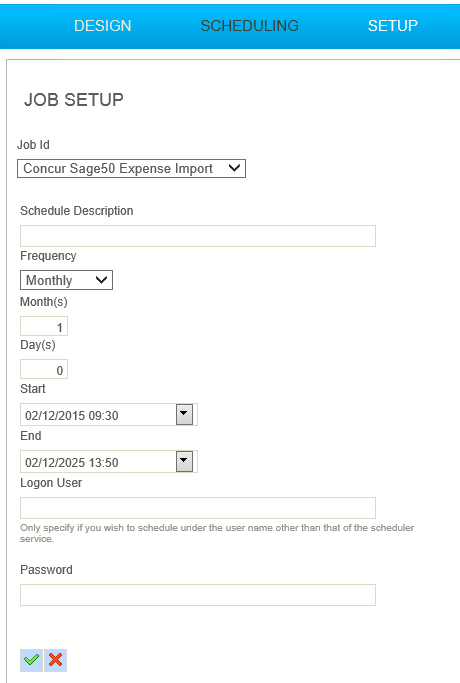Switch to the SCHEDULING tab

pos(250,26)
